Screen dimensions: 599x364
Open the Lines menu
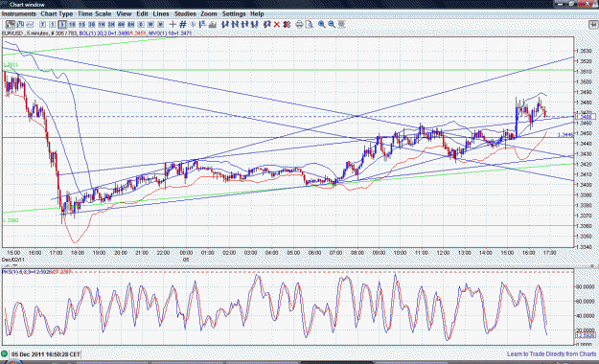pos(161,13)
